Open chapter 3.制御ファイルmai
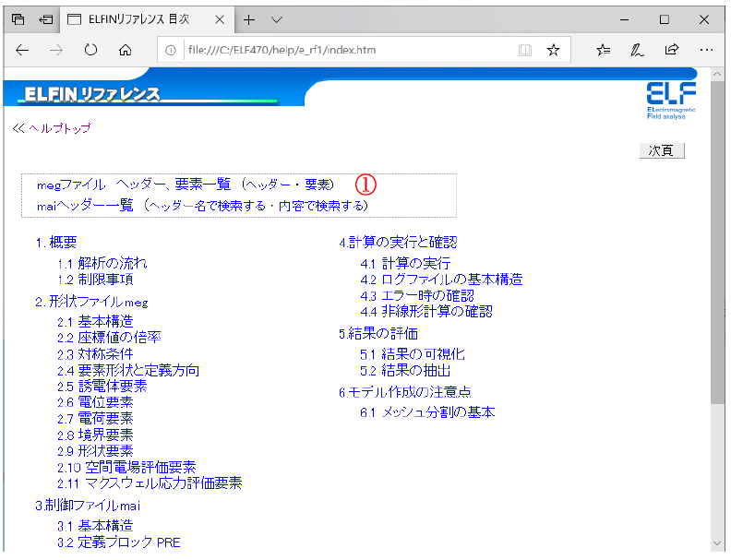731x560 pixels. pos(88,506)
